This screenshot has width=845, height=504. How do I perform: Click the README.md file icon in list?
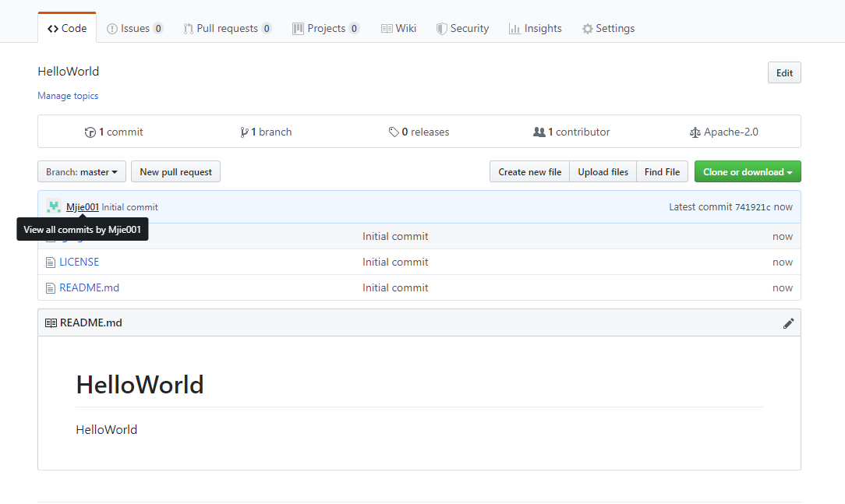(51, 288)
